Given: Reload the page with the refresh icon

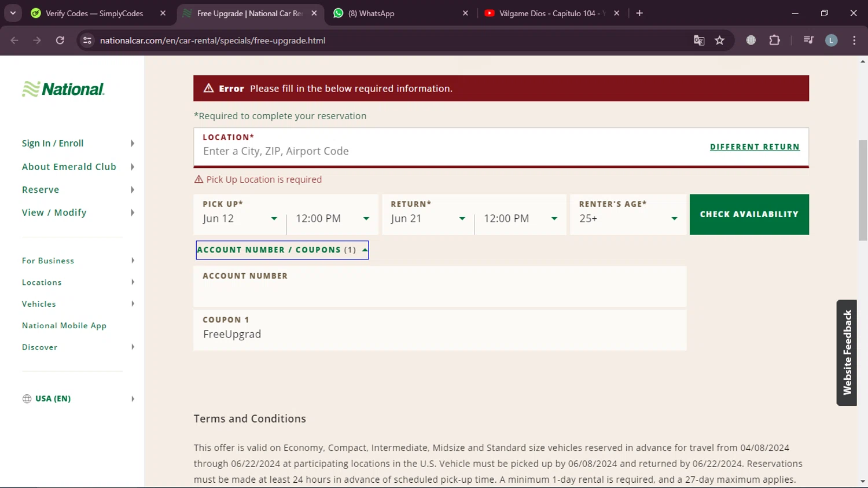Looking at the screenshot, I should tap(60, 41).
